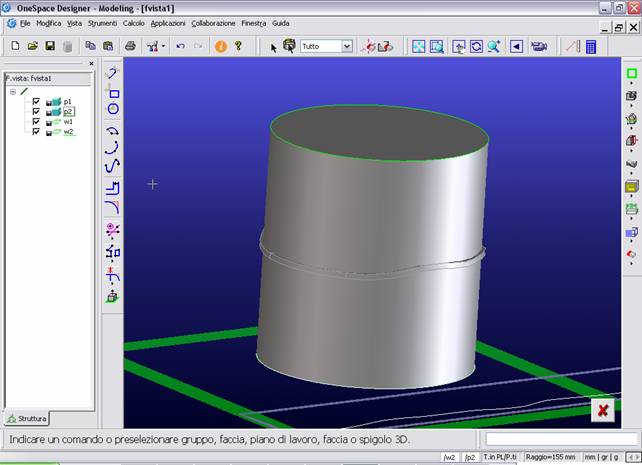Open the Applicazioni menu
Viewport: 642px width, 465px height.
coord(168,23)
